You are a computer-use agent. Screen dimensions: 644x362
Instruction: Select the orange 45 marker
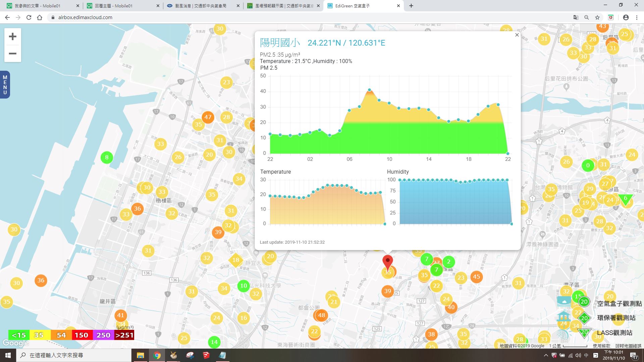[476, 277]
